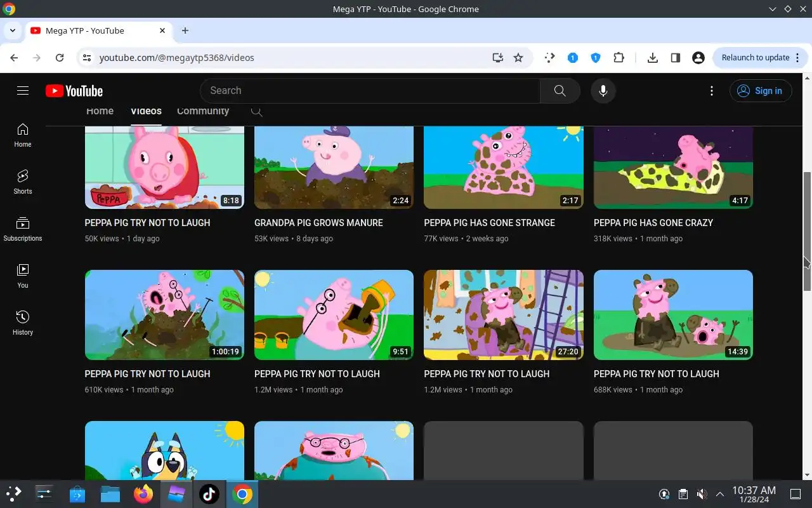This screenshot has width=812, height=508.
Task: Click the search magnifier button
Action: [x=560, y=91]
